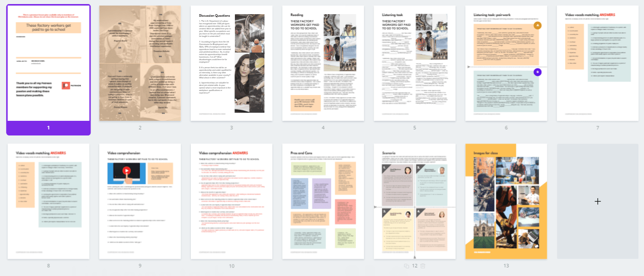644x276 pixels.
Task: Open the Discussion Questions page thumbnail
Action: pyautogui.click(x=231, y=63)
